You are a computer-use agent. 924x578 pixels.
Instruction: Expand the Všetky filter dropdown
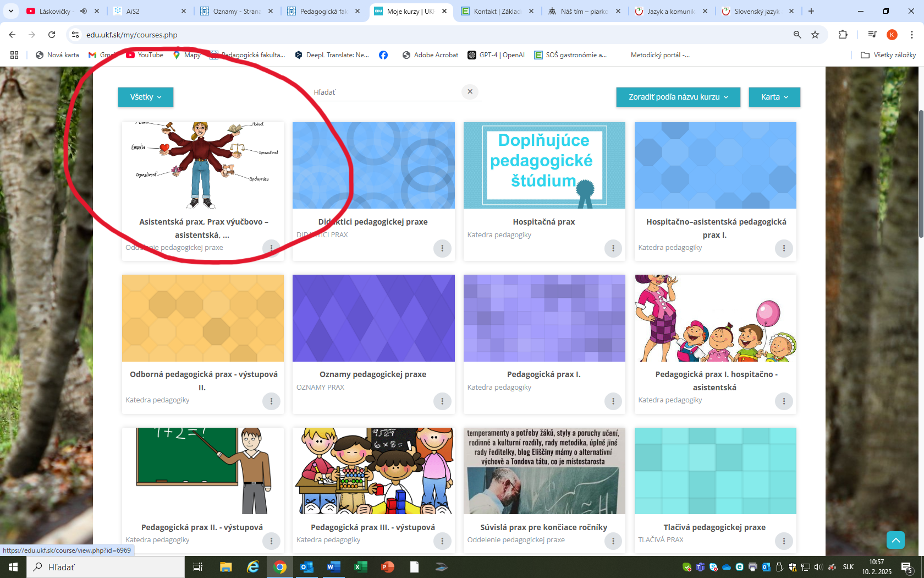click(146, 97)
